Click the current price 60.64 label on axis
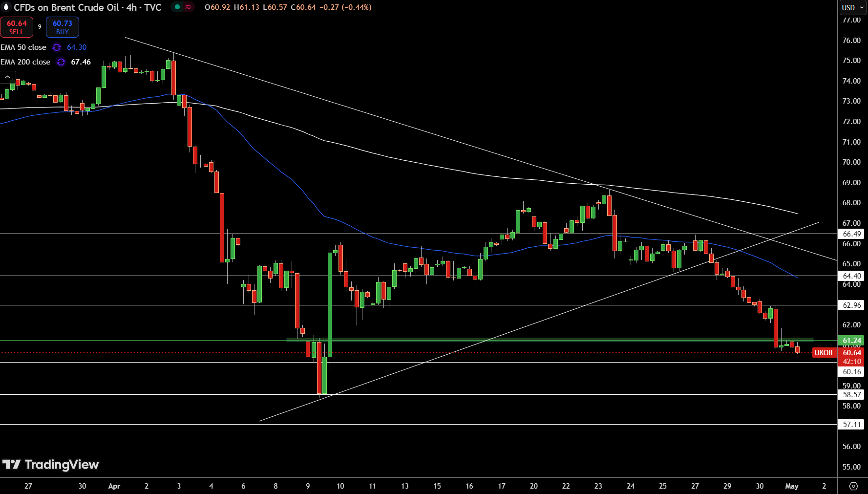Image resolution: width=868 pixels, height=494 pixels. pos(852,353)
